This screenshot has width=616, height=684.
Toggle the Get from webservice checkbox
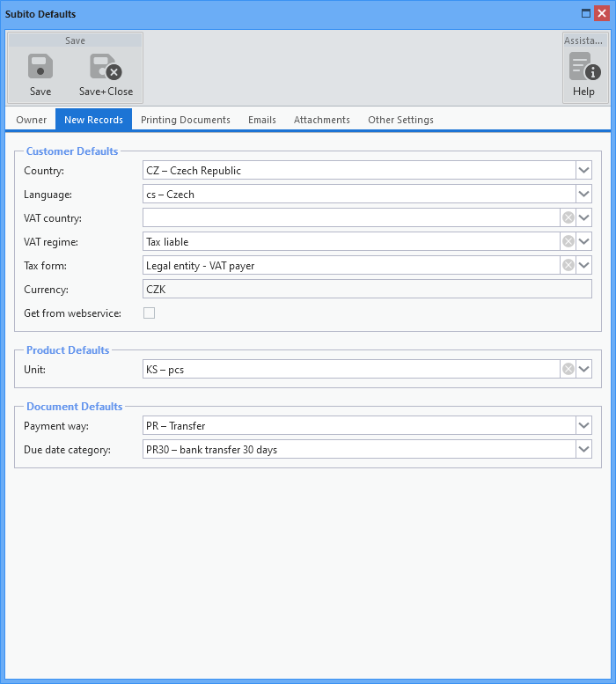(149, 313)
